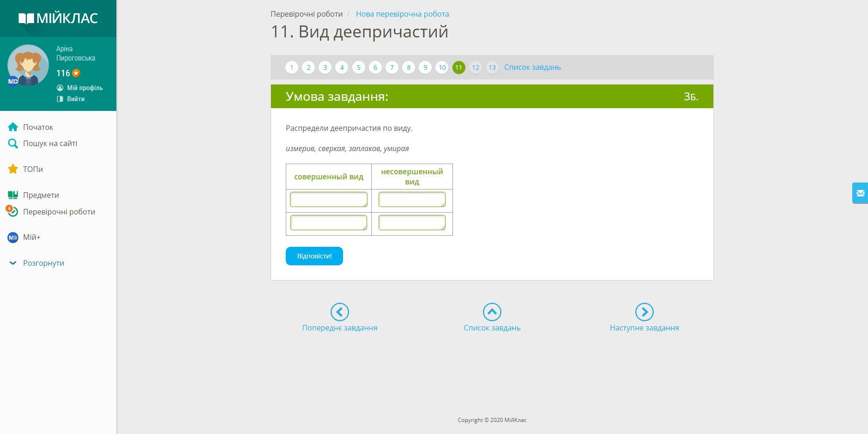The height and width of the screenshot is (434, 868).
Task: Click second input under совершенный вид
Action: pyautogui.click(x=329, y=222)
